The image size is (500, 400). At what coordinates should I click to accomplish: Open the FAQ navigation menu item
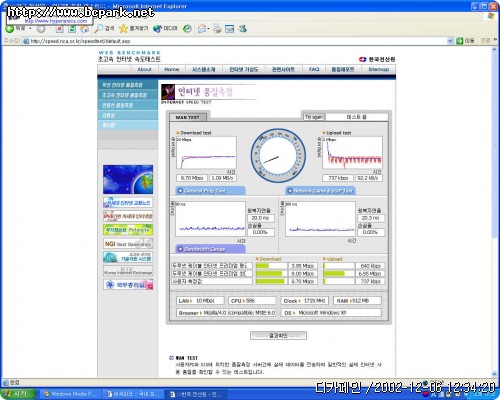314,69
